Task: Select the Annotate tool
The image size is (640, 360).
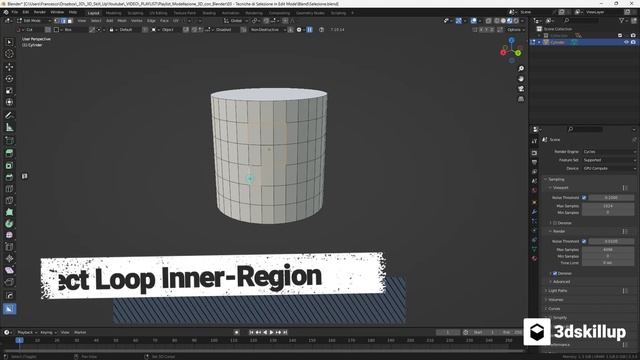Action: pos(9,116)
